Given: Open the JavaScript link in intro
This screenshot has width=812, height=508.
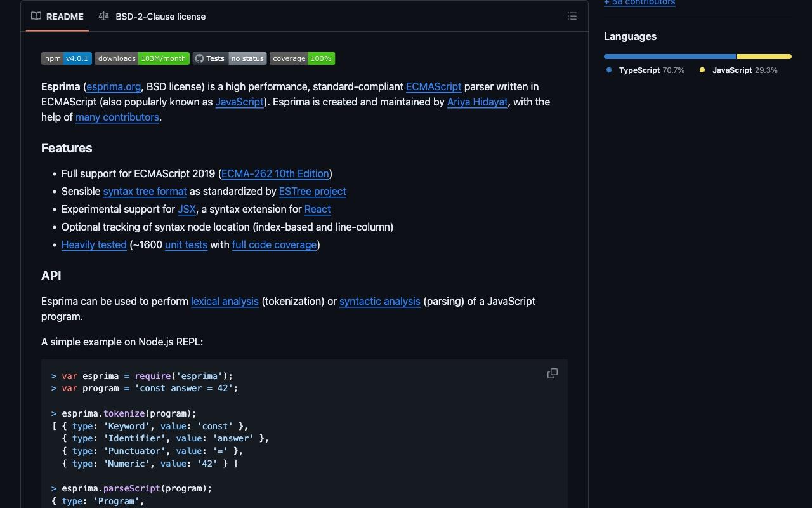Looking at the screenshot, I should [x=239, y=102].
